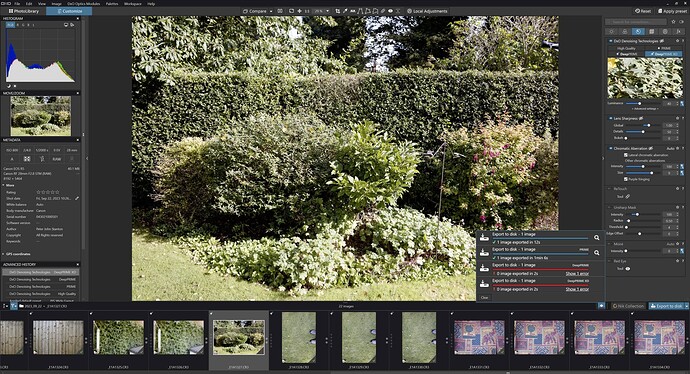The width and height of the screenshot is (690, 374).
Task: Open the Detail palette tab icon
Action: (x=638, y=31)
